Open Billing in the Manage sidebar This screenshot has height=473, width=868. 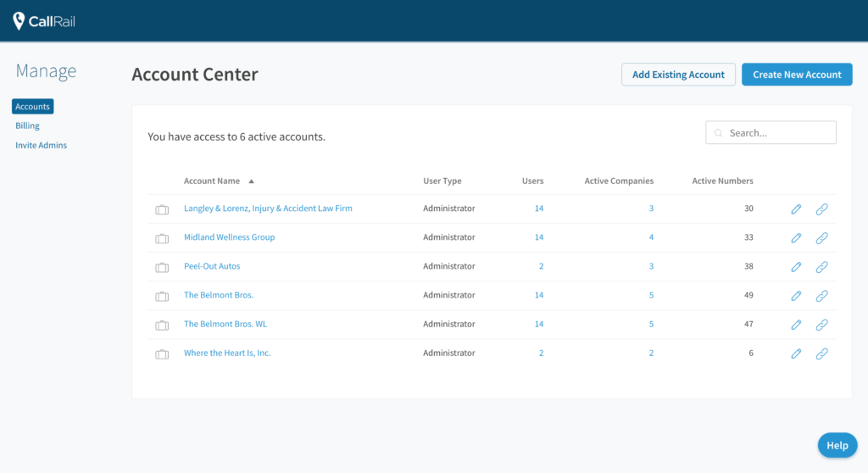point(27,125)
